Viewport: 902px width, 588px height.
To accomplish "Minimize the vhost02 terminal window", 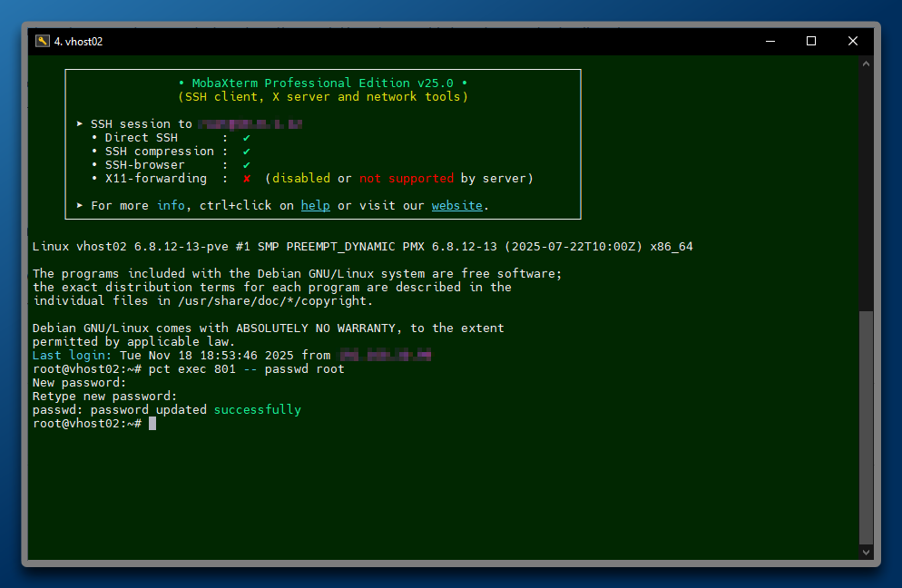I will click(770, 41).
